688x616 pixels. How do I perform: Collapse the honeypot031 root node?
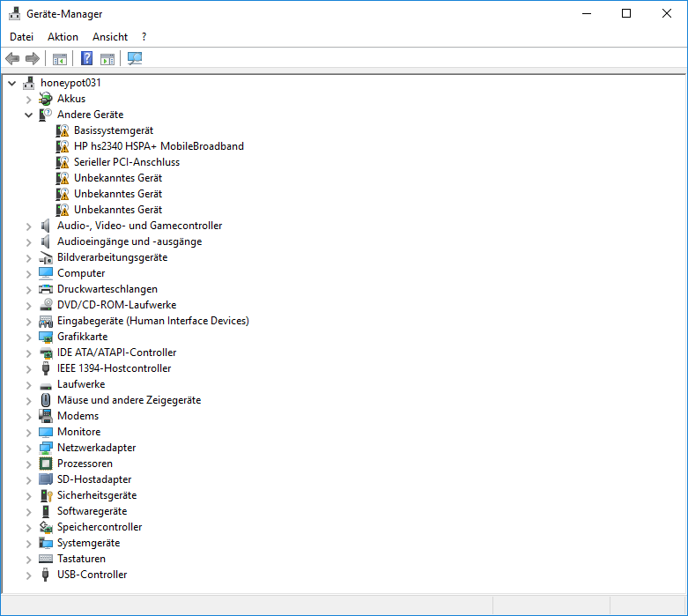tap(12, 83)
